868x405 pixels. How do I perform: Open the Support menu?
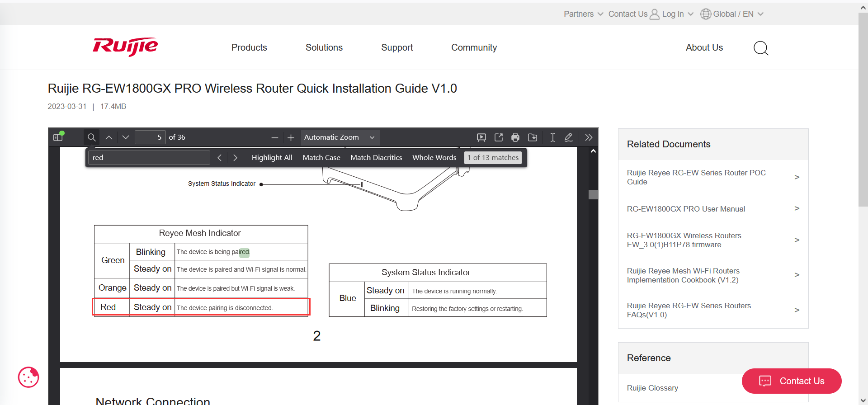(x=397, y=47)
